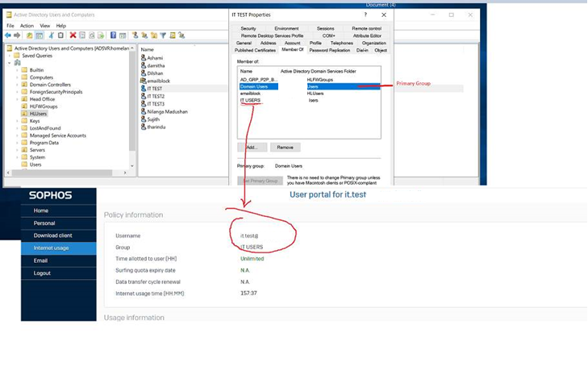Select the Managed Service Accounts folder
Image resolution: width=588 pixels, height=375 pixels.
(58, 135)
